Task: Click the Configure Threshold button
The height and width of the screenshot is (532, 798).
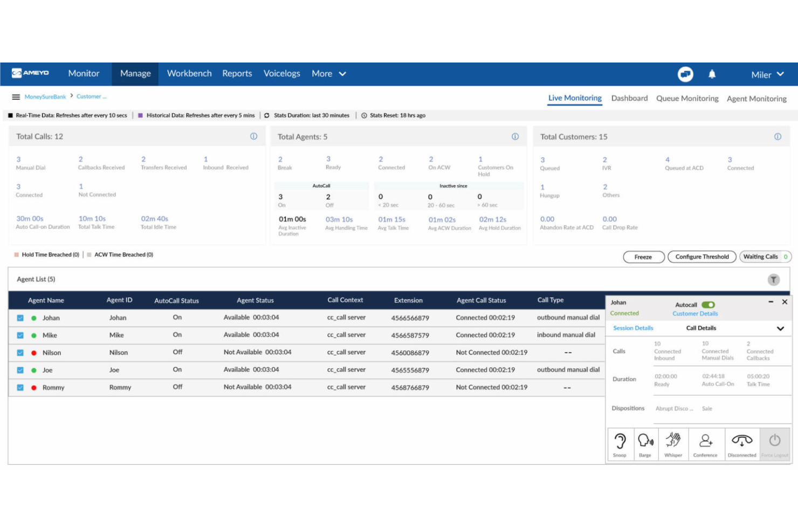Action: point(701,257)
